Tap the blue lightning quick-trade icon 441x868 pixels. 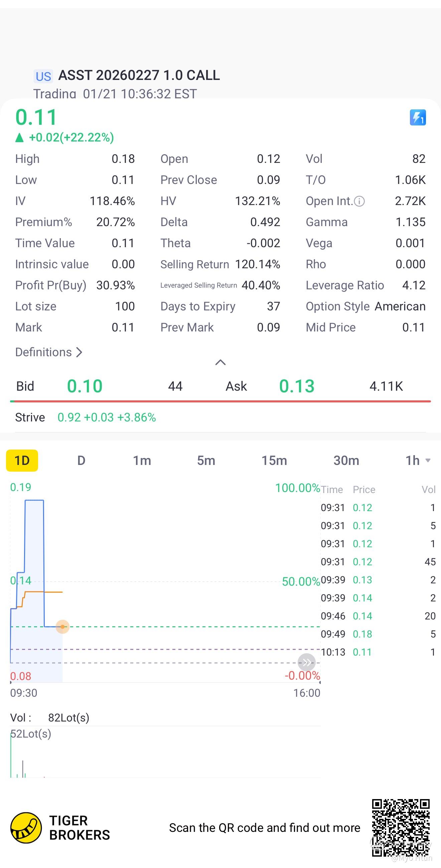click(x=418, y=118)
